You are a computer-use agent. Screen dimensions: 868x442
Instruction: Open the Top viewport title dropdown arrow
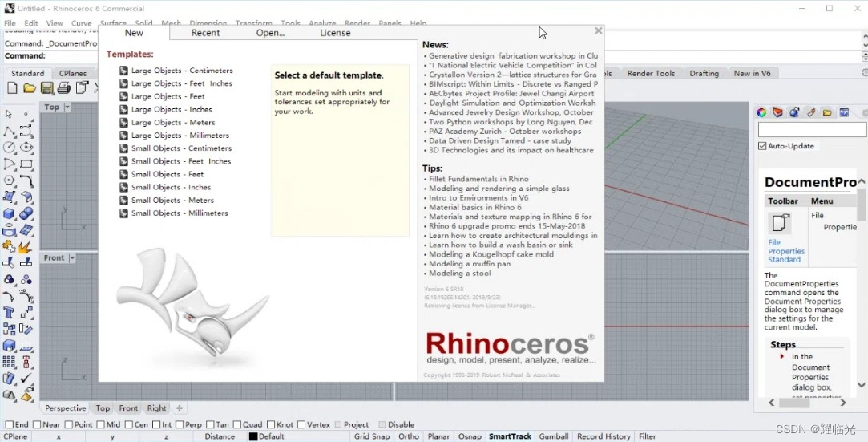(x=67, y=107)
